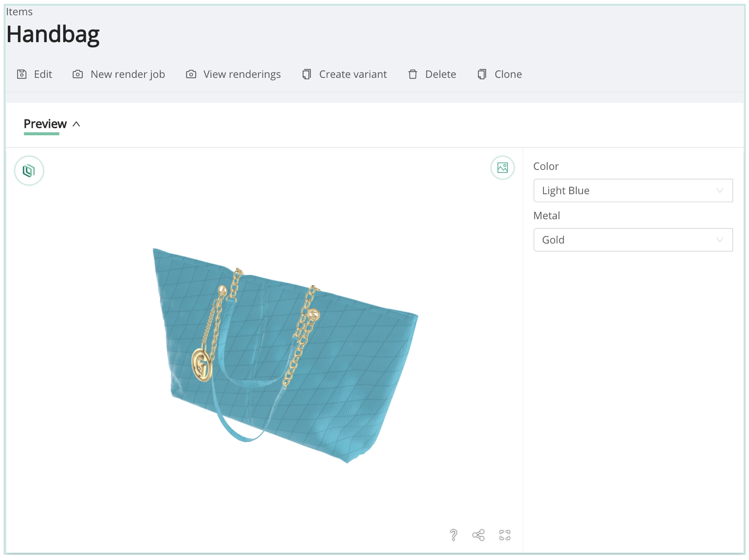The height and width of the screenshot is (560, 749).
Task: Click the Metal field label
Action: (x=546, y=216)
